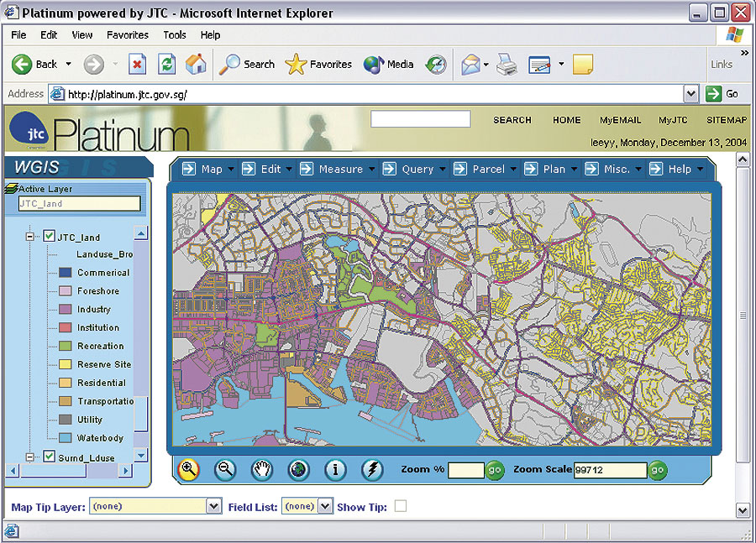Open the Parcel menu on the GIS toolbar
Viewport: 756px width, 543px height.
pos(485,170)
